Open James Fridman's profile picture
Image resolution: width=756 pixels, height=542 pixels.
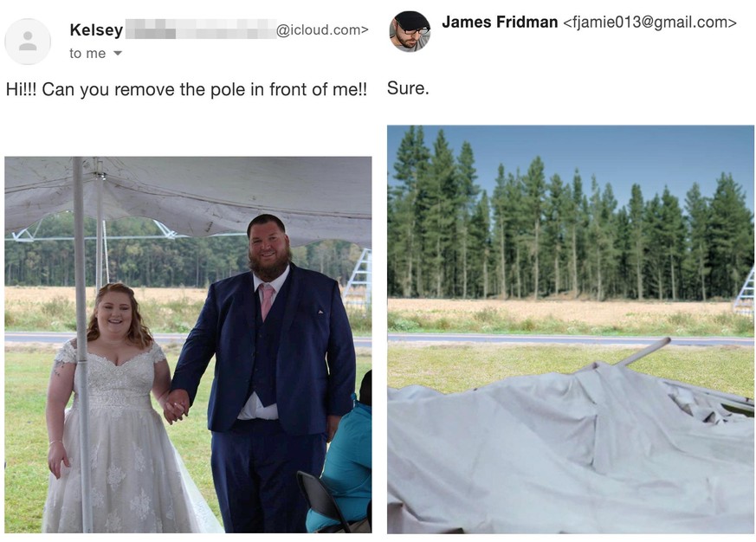click(x=410, y=31)
